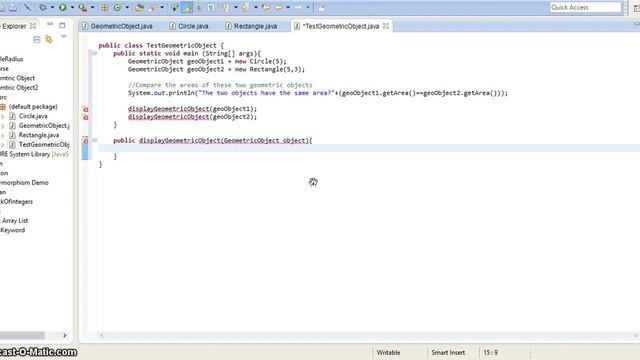
Task: Open the Search dropdown arrow
Action: pyautogui.click(x=162, y=7)
